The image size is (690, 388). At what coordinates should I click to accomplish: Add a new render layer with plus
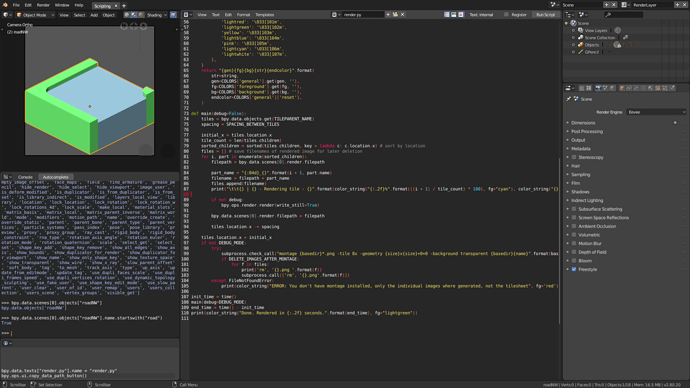coord(677,5)
